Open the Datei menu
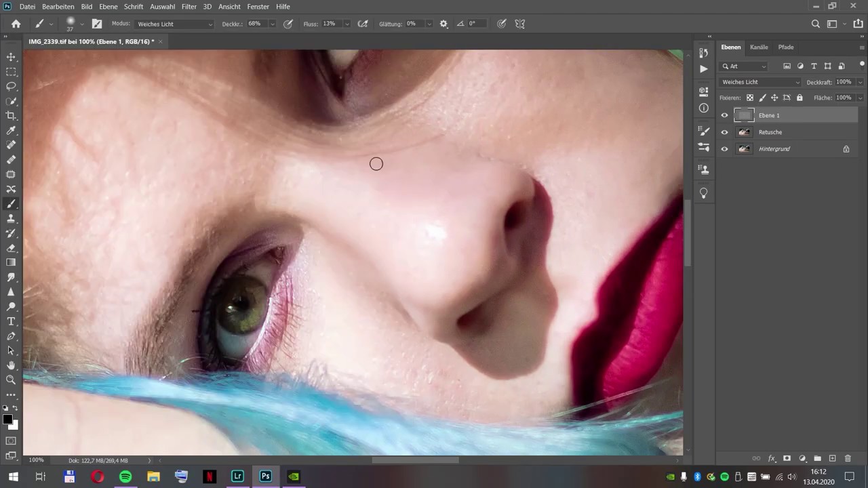Screen dimensions: 868x488 point(27,7)
